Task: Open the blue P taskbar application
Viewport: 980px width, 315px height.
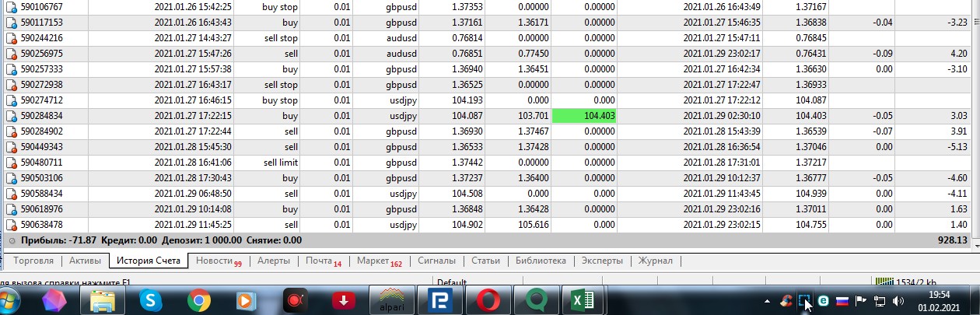Action: 440,300
